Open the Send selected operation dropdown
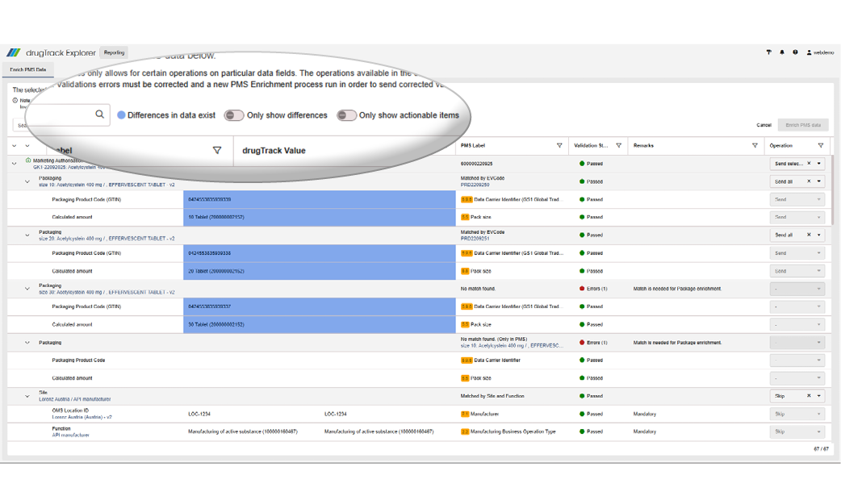The image size is (841, 504). pos(819,164)
